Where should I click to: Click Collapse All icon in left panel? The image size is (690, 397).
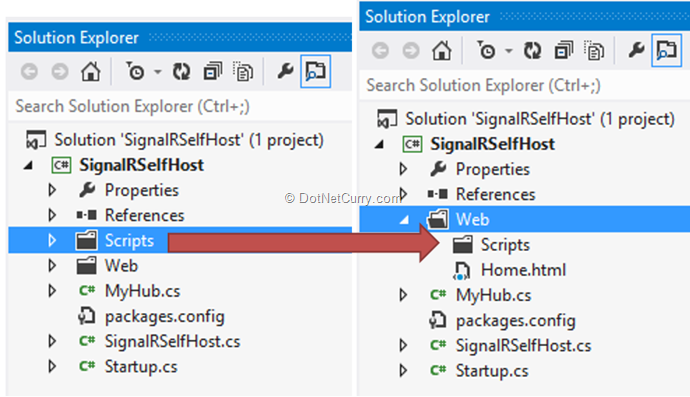tap(213, 71)
